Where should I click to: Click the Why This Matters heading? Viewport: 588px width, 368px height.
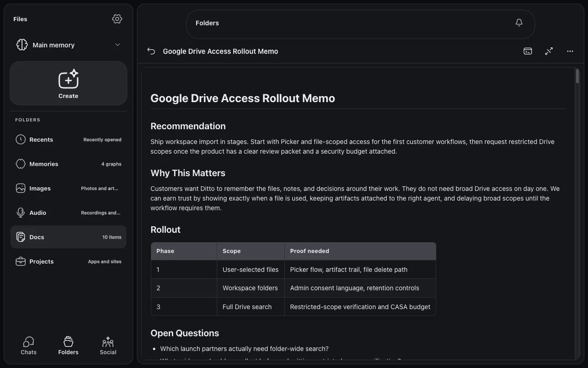(x=188, y=173)
